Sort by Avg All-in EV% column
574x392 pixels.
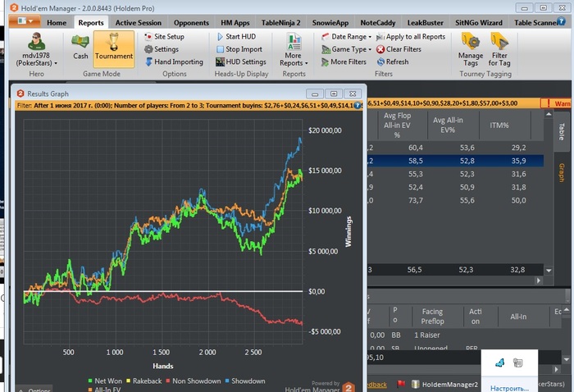point(448,125)
